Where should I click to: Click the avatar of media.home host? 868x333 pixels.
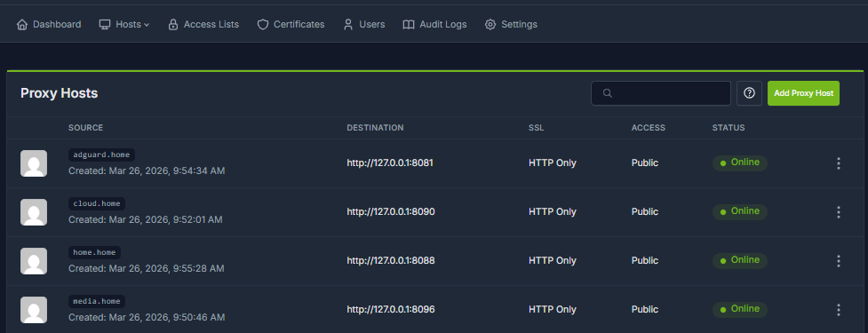click(x=34, y=309)
